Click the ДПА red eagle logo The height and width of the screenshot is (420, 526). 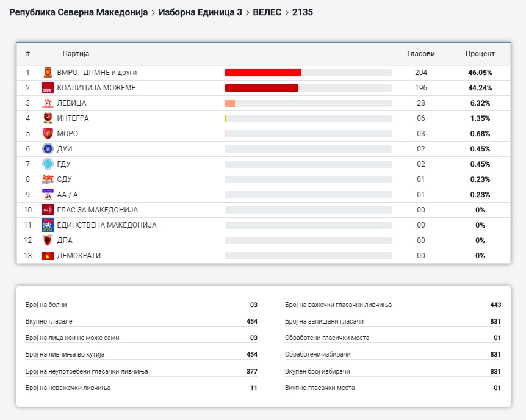pos(48,241)
